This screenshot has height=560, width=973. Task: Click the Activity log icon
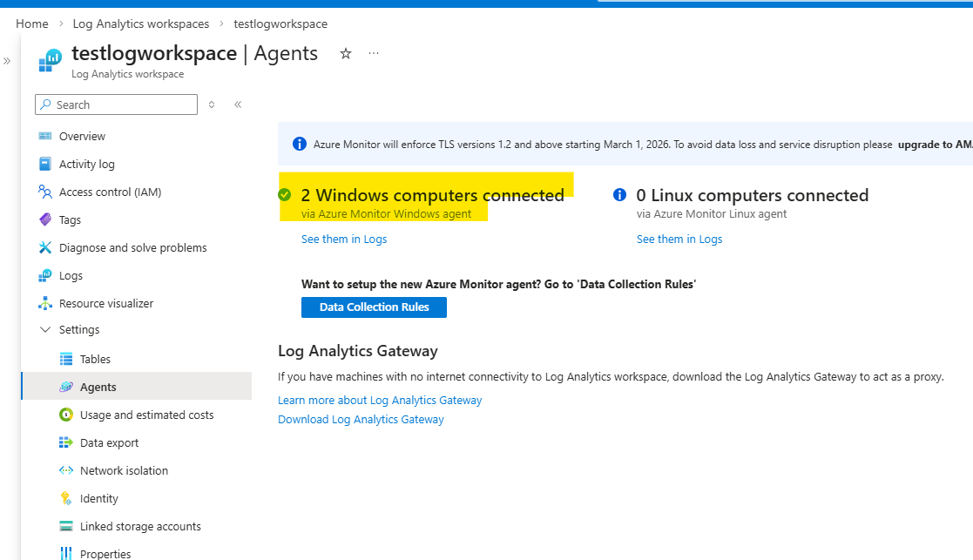pos(44,164)
